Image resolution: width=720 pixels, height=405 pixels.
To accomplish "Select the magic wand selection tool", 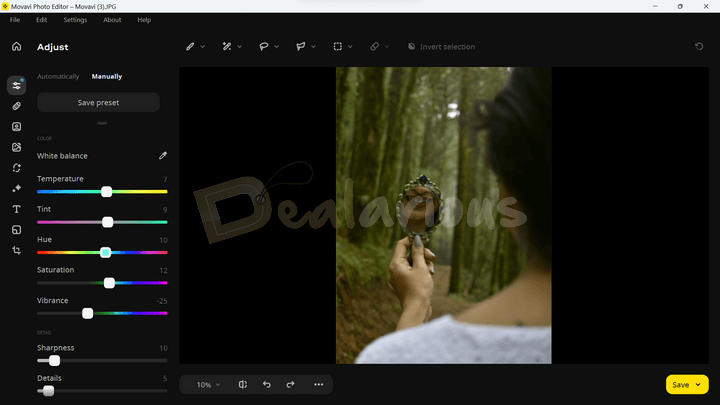I will (x=227, y=46).
